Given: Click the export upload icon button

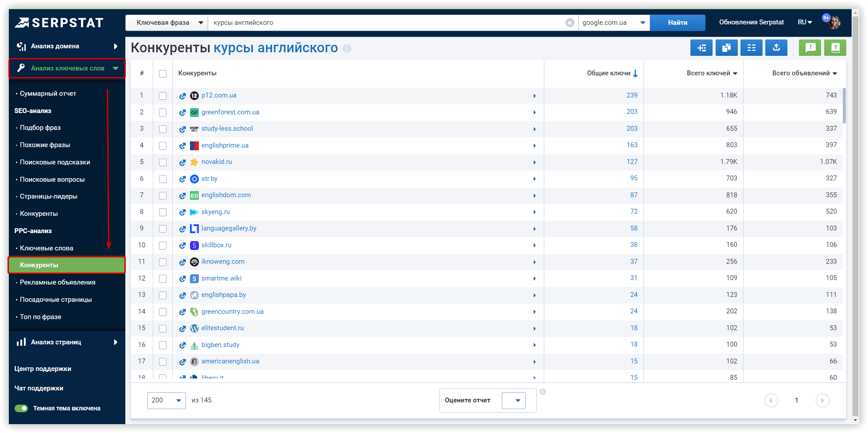Looking at the screenshot, I should pyautogui.click(x=776, y=48).
